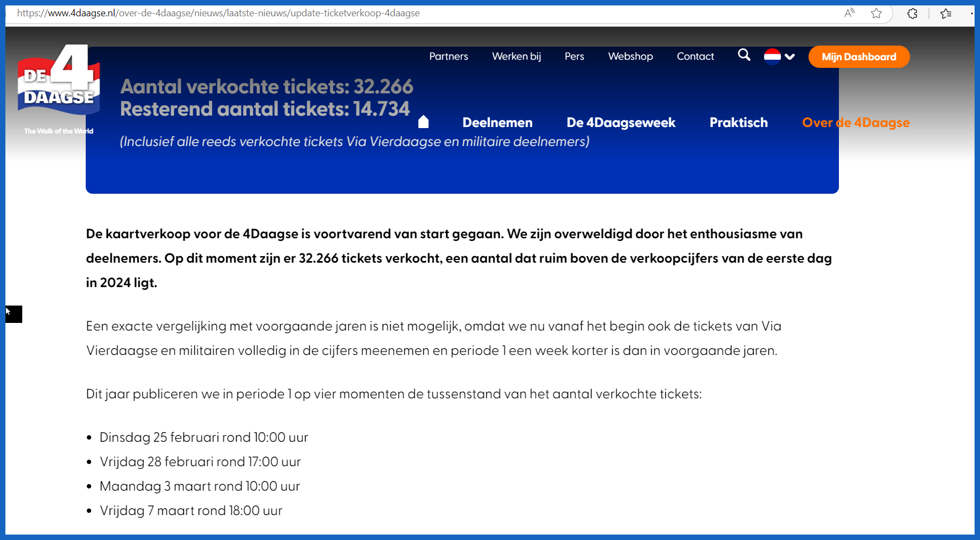Open the Partners link
Screen dimensions: 980x540
point(449,56)
